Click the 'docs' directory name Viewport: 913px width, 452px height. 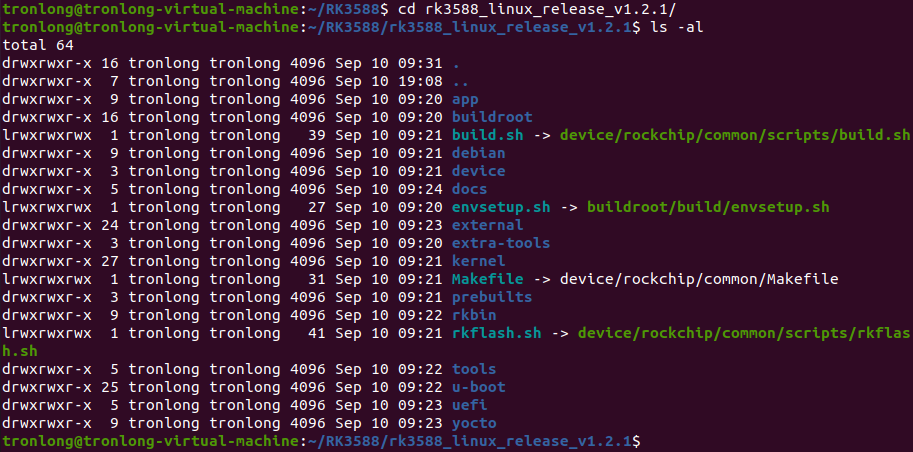pyautogui.click(x=469, y=189)
